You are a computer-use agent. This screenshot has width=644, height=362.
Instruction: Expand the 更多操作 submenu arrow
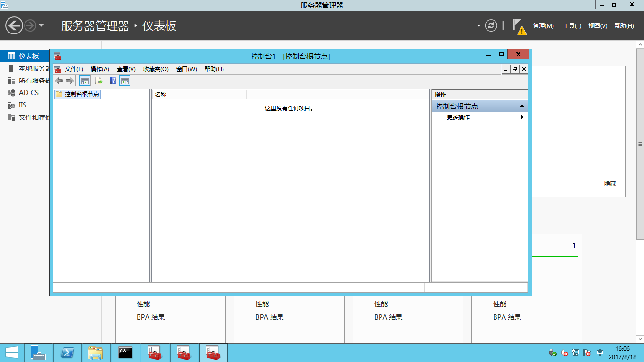(x=522, y=117)
